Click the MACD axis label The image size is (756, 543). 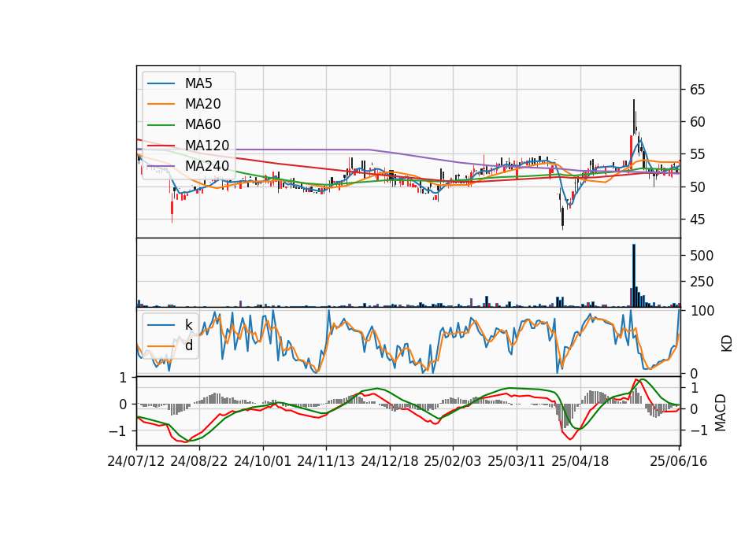(x=720, y=412)
